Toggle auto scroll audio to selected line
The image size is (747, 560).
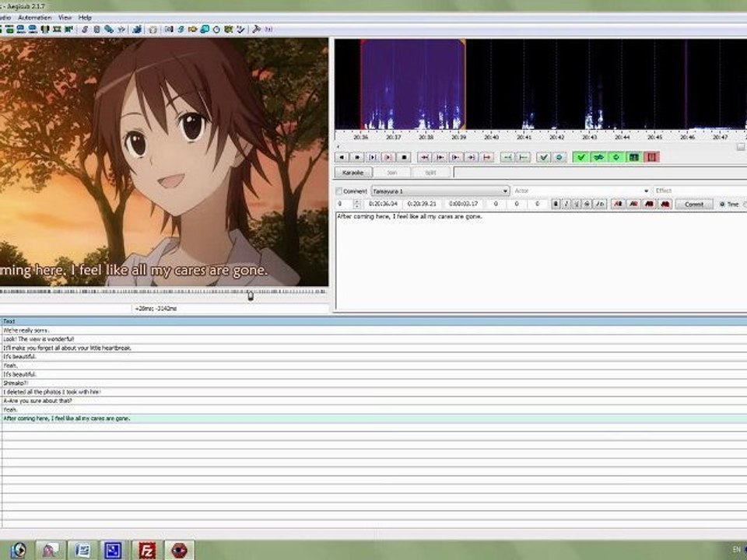tap(616, 157)
